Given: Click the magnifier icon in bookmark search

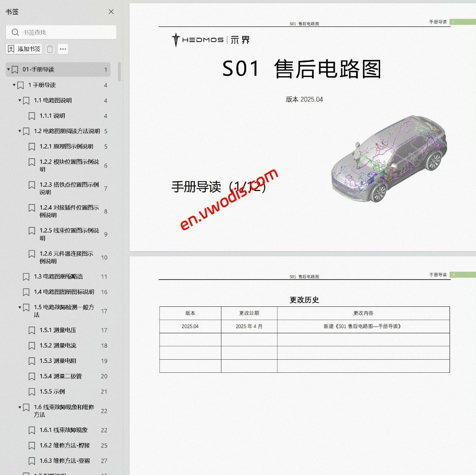Looking at the screenshot, I should click(x=15, y=32).
